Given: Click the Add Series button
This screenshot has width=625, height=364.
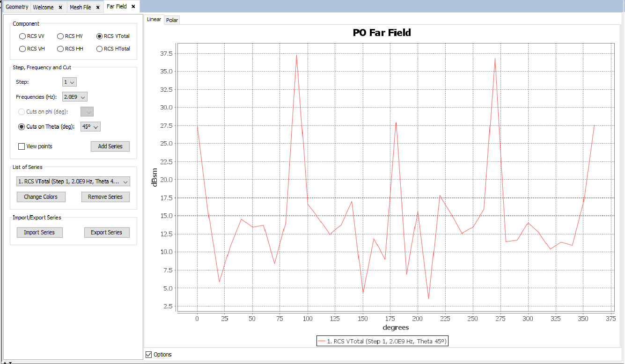Looking at the screenshot, I should (110, 146).
